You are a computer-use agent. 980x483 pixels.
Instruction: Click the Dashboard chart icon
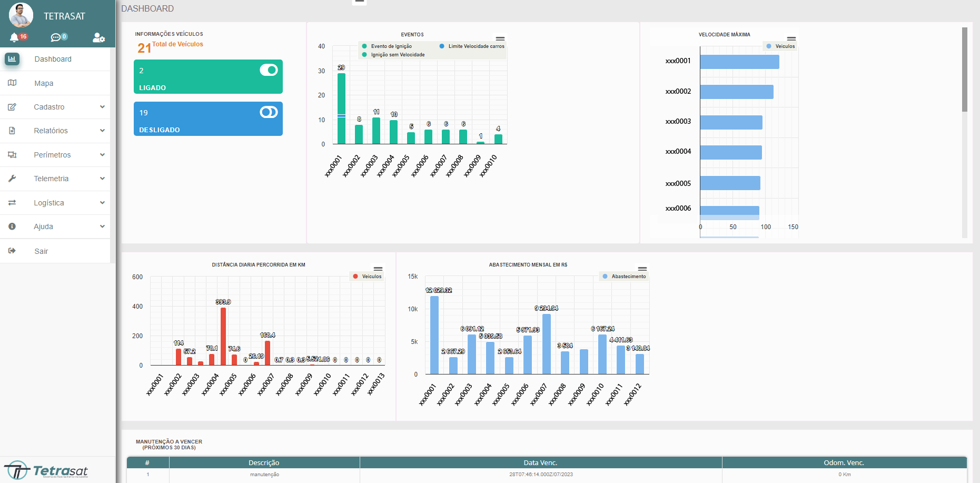tap(12, 59)
